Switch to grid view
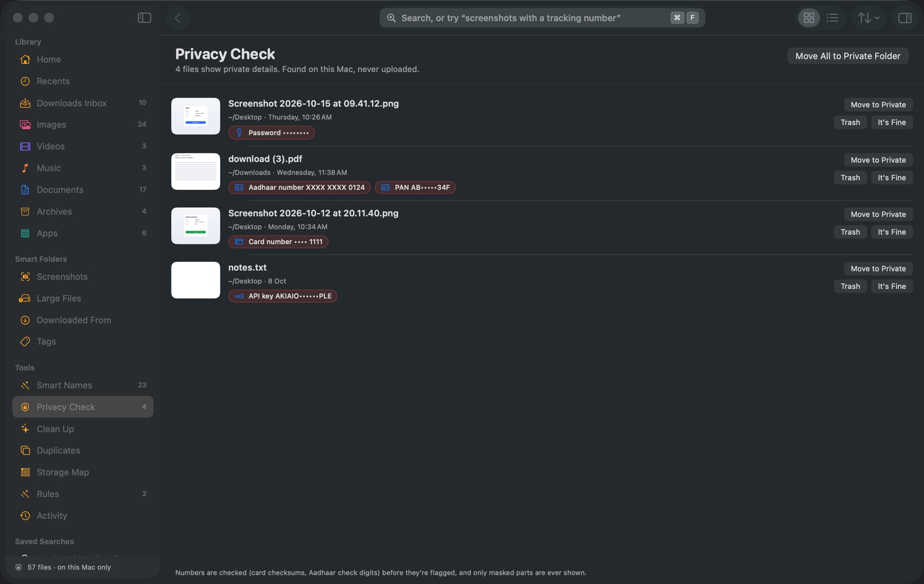Viewport: 924px width, 584px height. 809,18
